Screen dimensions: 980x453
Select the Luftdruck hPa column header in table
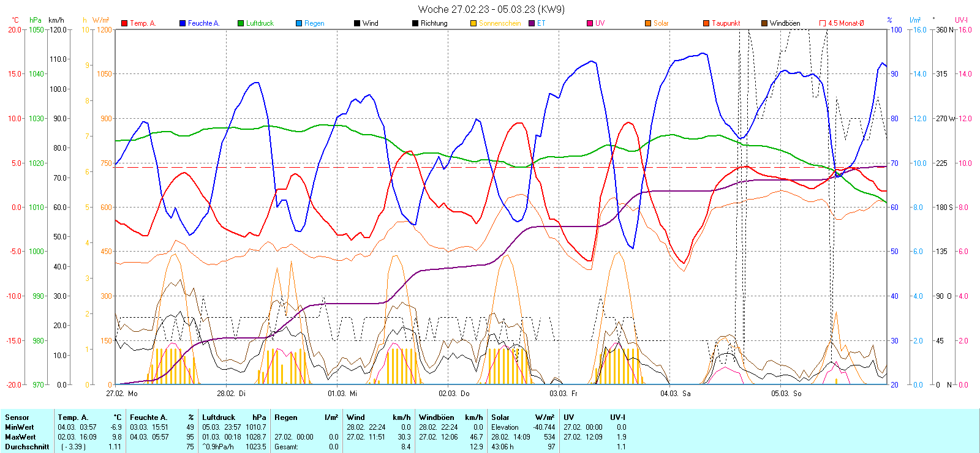click(235, 417)
